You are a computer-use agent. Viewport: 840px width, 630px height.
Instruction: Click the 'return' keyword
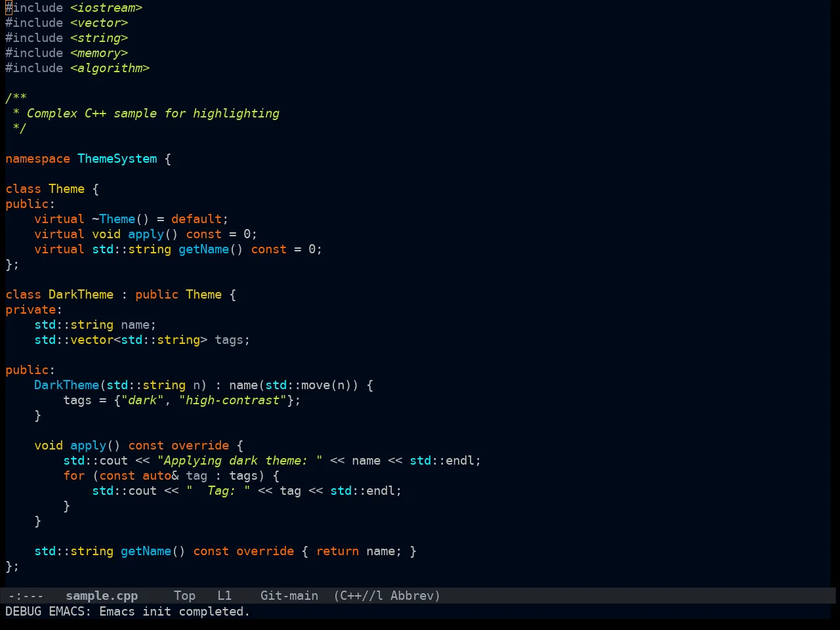[x=337, y=551]
